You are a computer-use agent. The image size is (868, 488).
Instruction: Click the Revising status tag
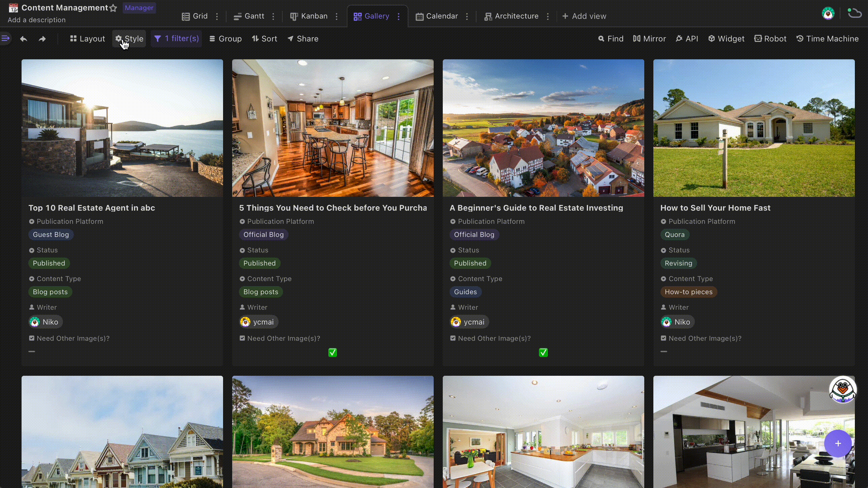click(678, 263)
